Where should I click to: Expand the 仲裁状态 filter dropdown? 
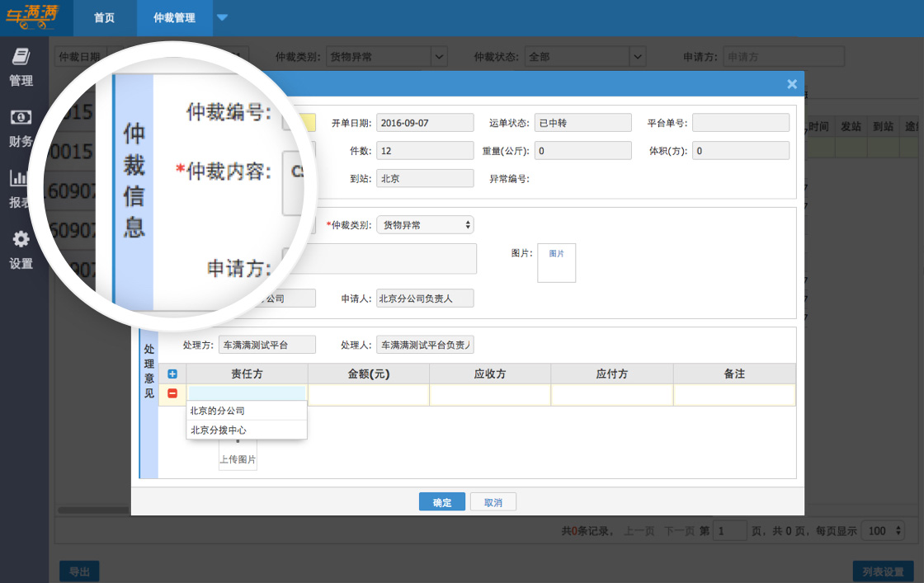637,57
